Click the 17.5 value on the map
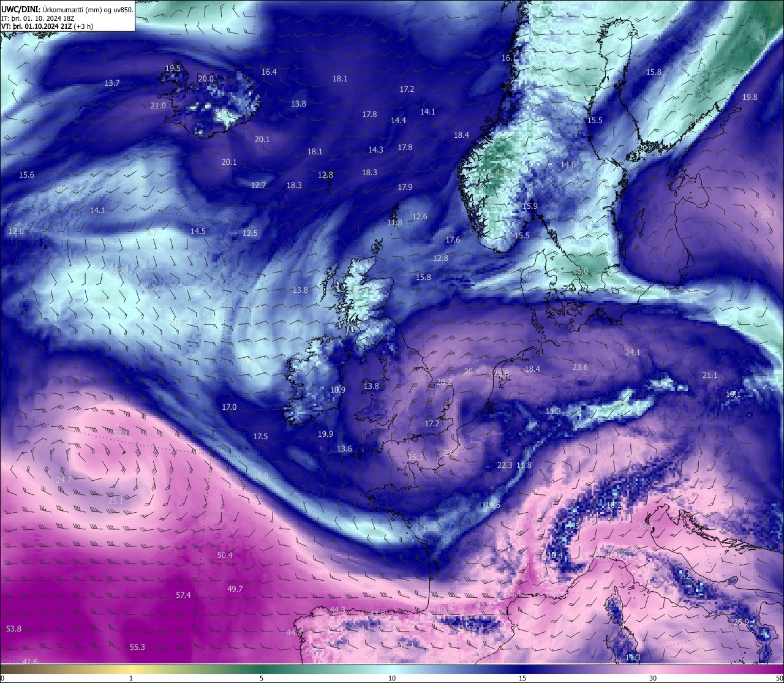The image size is (784, 683). [260, 436]
